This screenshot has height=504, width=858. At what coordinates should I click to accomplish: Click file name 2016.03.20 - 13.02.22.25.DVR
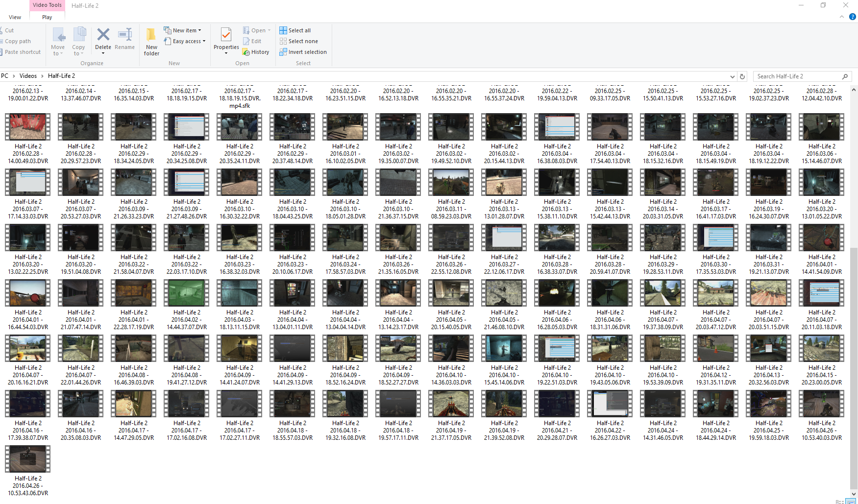(x=28, y=264)
